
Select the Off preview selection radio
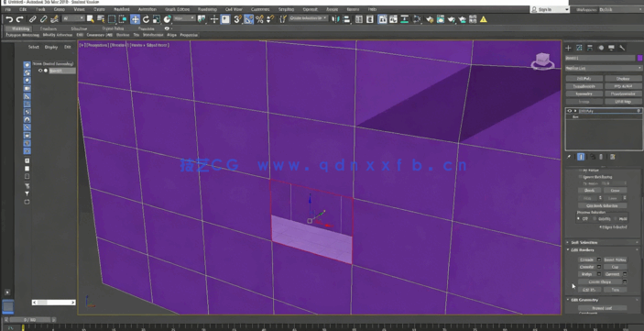[x=579, y=219]
